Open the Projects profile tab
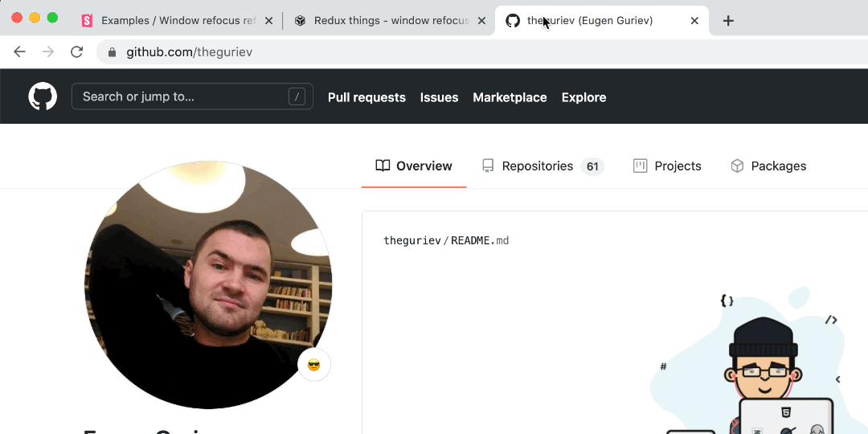 667,166
